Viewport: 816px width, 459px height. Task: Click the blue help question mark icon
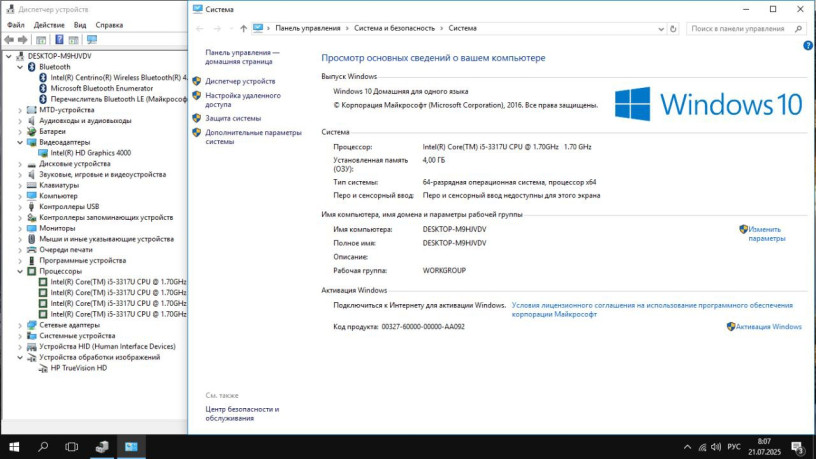(808, 46)
